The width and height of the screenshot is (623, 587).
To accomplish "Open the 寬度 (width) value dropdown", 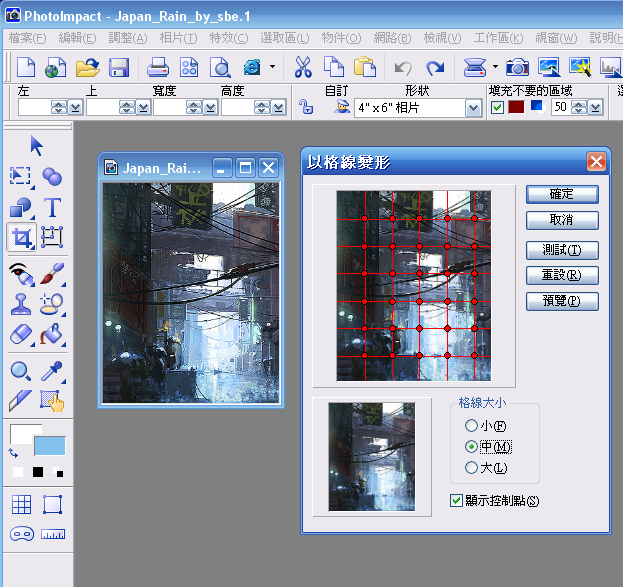I will (211, 107).
